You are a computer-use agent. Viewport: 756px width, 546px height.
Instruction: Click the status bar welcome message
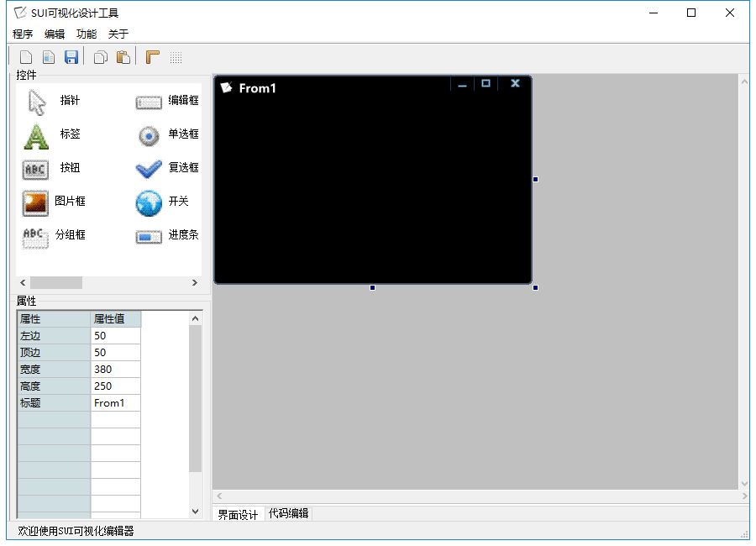[x=76, y=531]
